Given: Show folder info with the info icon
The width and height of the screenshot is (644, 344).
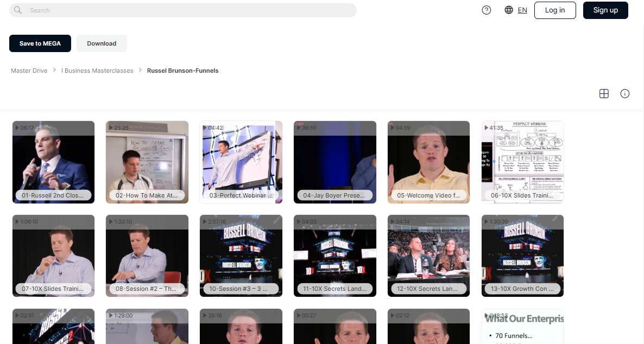Looking at the screenshot, I should click(624, 93).
